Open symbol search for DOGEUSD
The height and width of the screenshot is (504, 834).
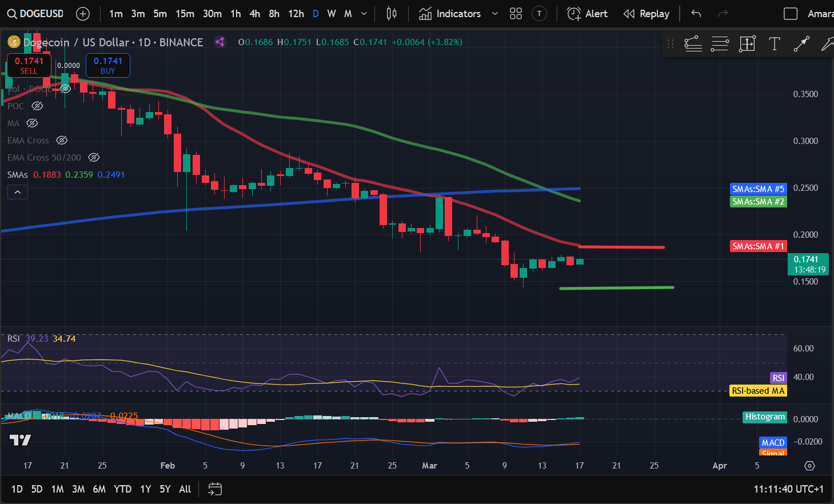[x=35, y=14]
